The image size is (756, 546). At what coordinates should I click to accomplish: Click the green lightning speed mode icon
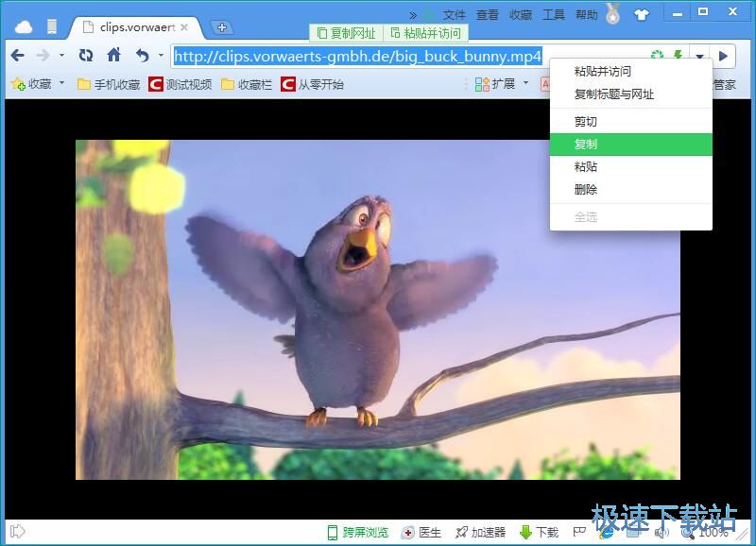click(679, 54)
